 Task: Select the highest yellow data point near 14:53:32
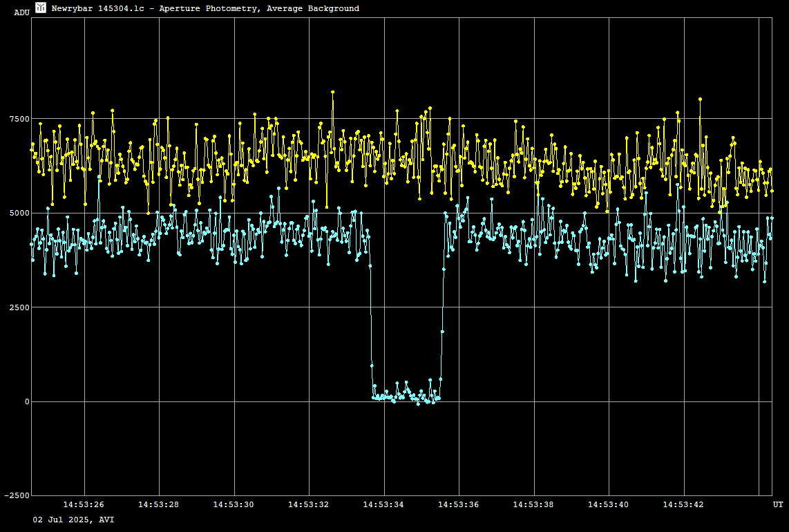coord(332,92)
